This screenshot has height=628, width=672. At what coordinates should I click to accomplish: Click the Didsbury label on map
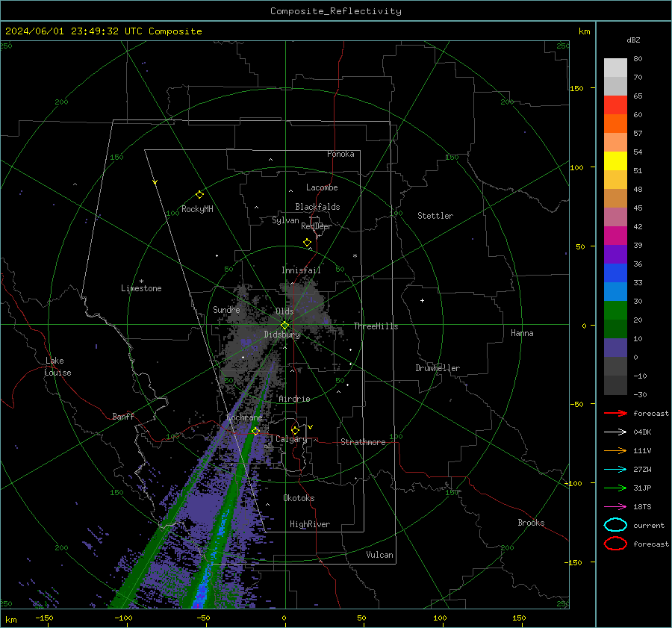[282, 335]
